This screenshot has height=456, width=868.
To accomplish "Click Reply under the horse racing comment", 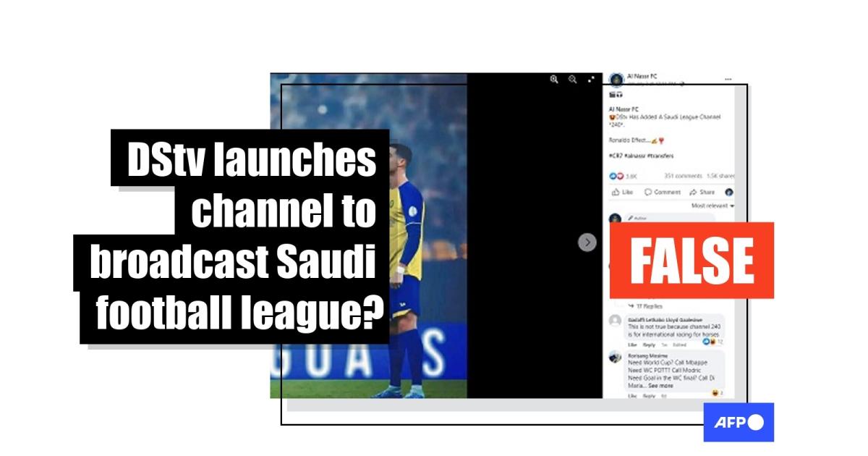I will coord(649,345).
